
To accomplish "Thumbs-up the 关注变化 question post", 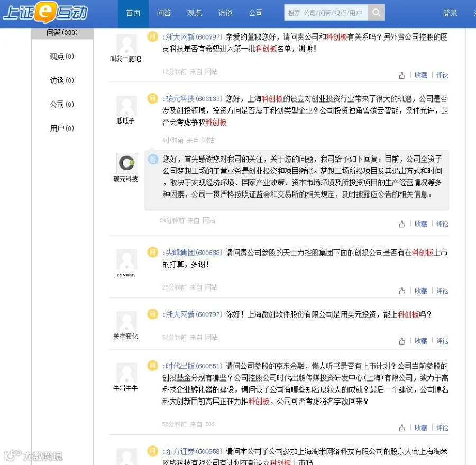I will (402, 341).
